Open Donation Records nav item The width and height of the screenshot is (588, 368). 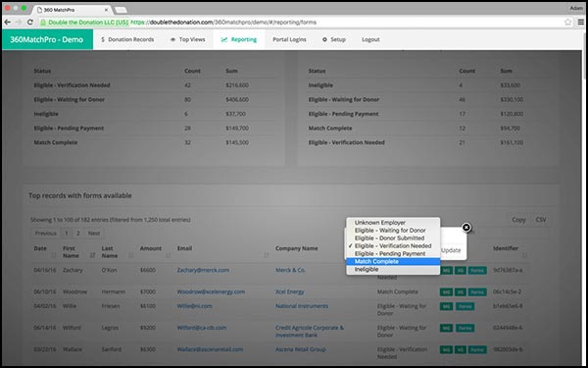click(x=127, y=39)
